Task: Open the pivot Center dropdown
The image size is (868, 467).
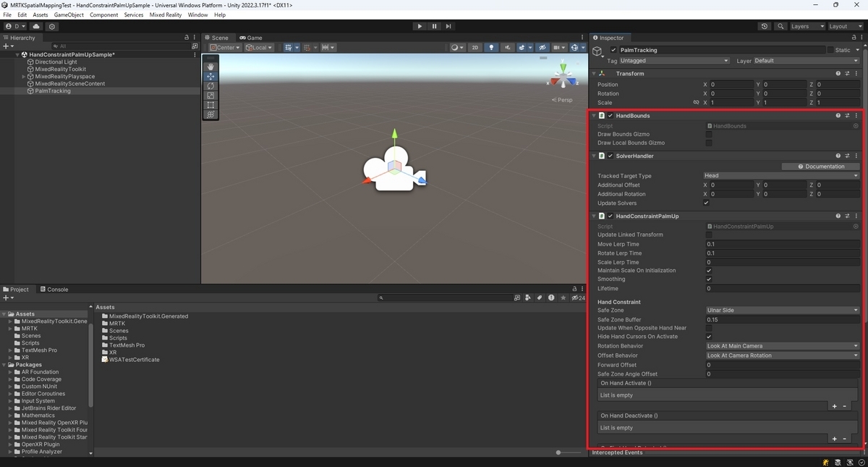Action: pos(226,48)
